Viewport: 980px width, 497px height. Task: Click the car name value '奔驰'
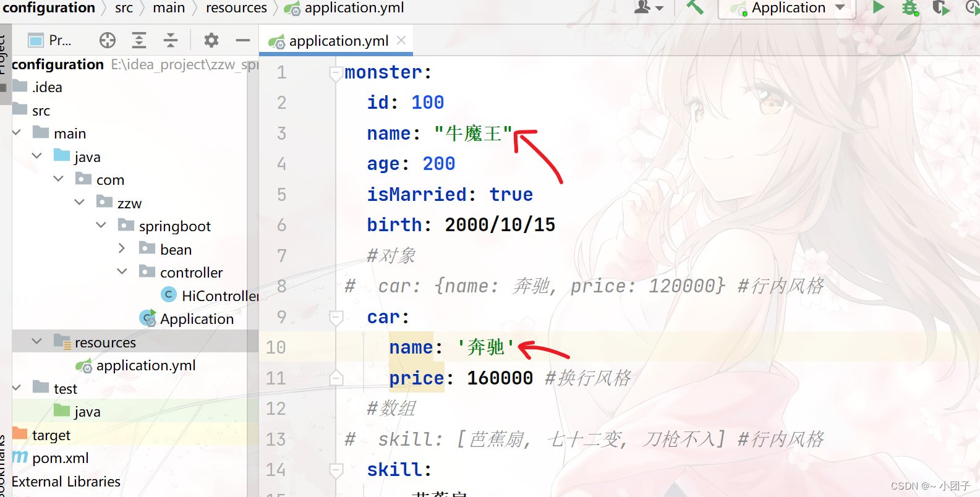pyautogui.click(x=486, y=347)
